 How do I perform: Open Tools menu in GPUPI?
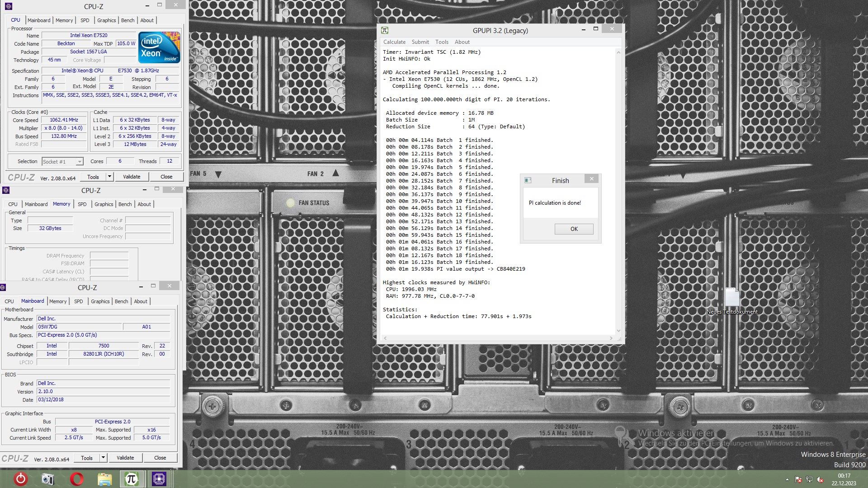pyautogui.click(x=442, y=42)
